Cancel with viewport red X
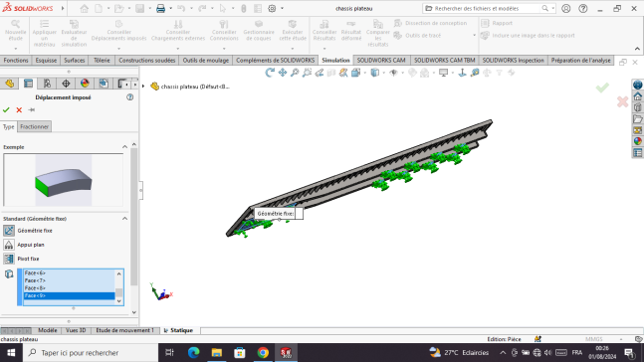Viewport: 644px width, 362px height. 622,101
